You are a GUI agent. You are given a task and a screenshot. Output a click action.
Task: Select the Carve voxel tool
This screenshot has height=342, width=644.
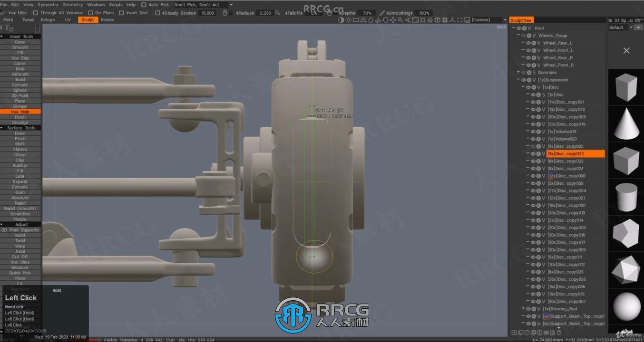20,63
